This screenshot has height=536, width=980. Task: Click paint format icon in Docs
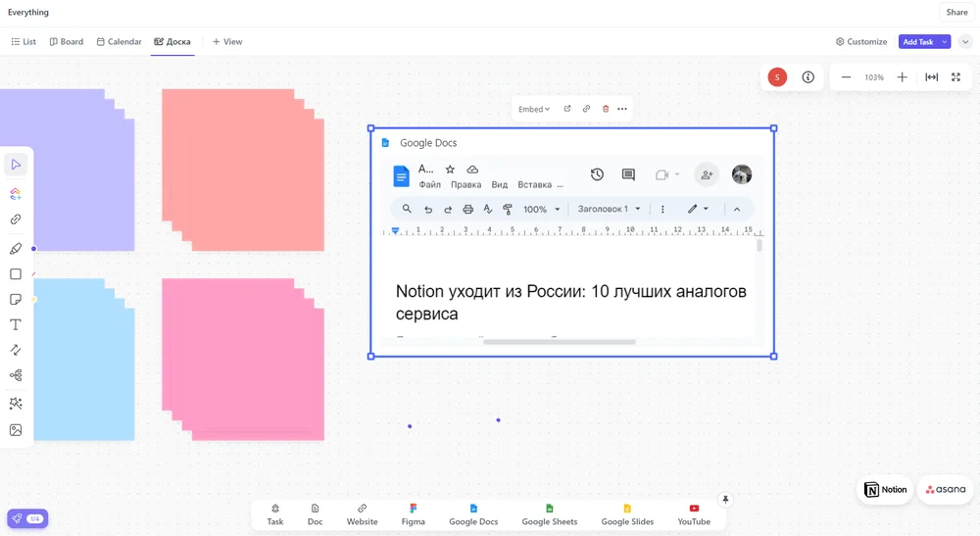[x=508, y=210]
